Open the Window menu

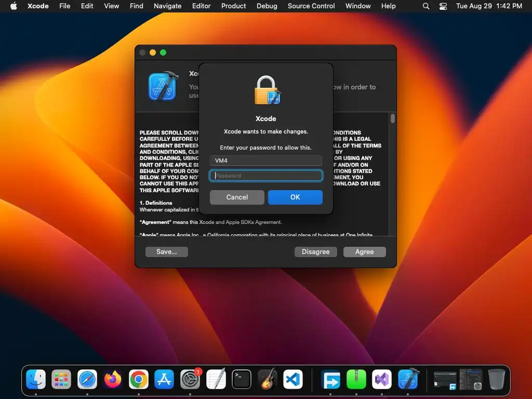tap(358, 6)
